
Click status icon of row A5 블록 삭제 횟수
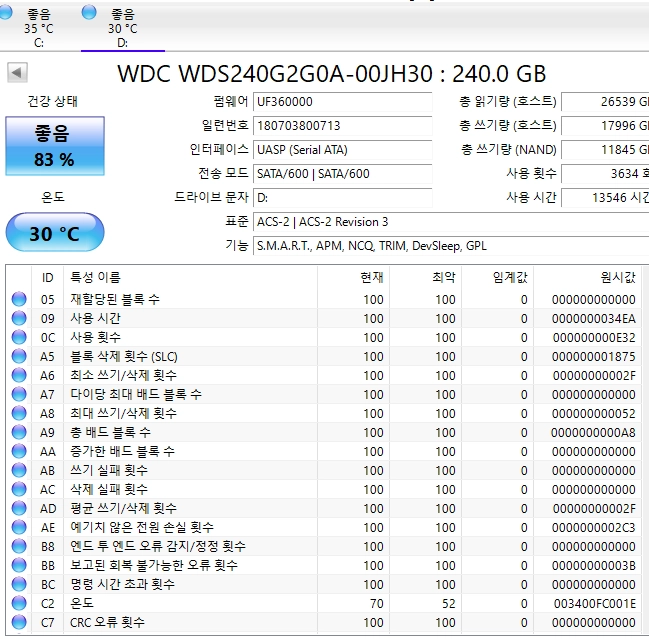pos(19,356)
